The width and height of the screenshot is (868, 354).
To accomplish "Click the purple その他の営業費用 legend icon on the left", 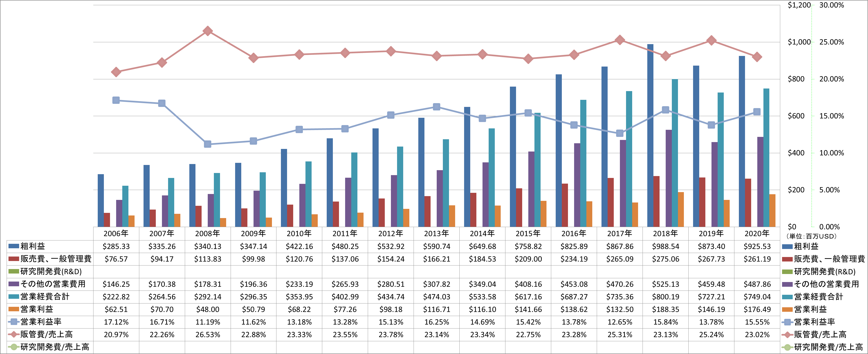I will tap(13, 284).
